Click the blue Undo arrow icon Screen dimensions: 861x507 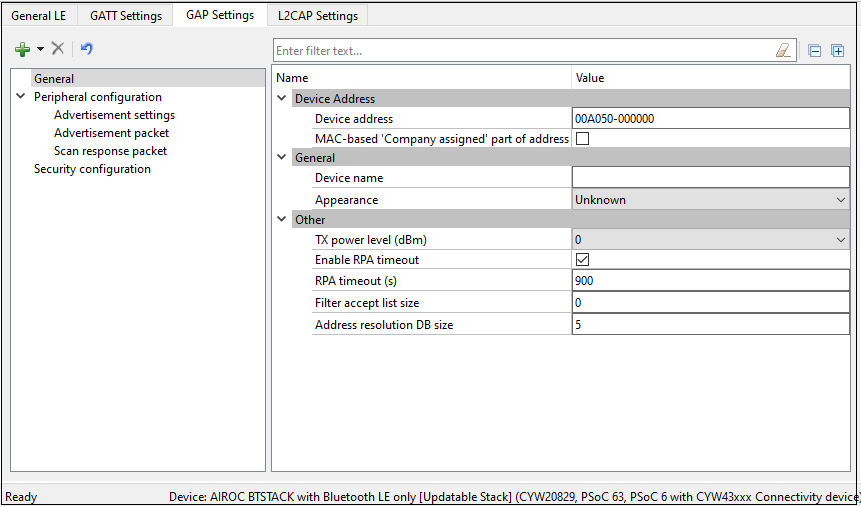87,49
